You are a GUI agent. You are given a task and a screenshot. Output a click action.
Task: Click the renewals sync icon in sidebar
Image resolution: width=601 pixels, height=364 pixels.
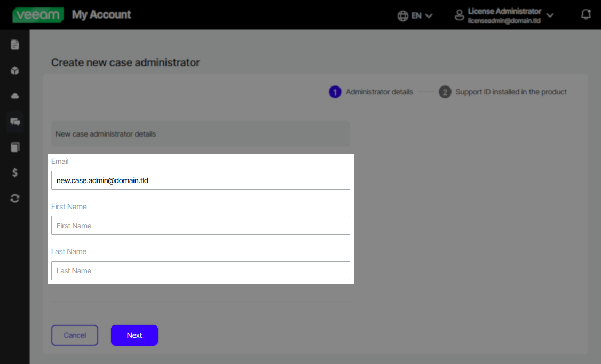(x=14, y=198)
